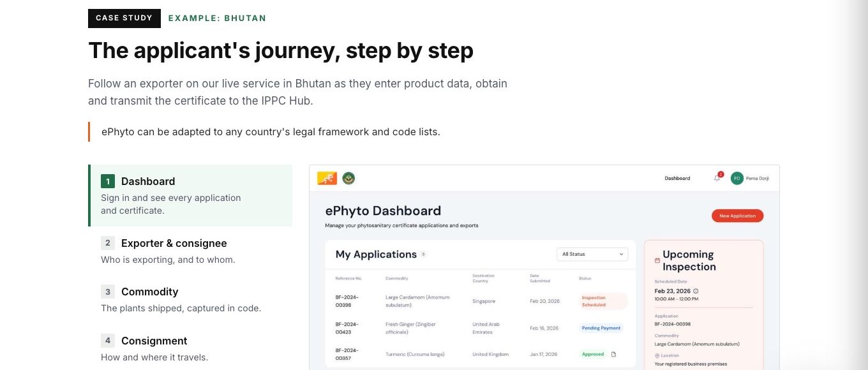Click reference BF-2024-00398 in the applications table
This screenshot has width=868, height=370.
(347, 301)
